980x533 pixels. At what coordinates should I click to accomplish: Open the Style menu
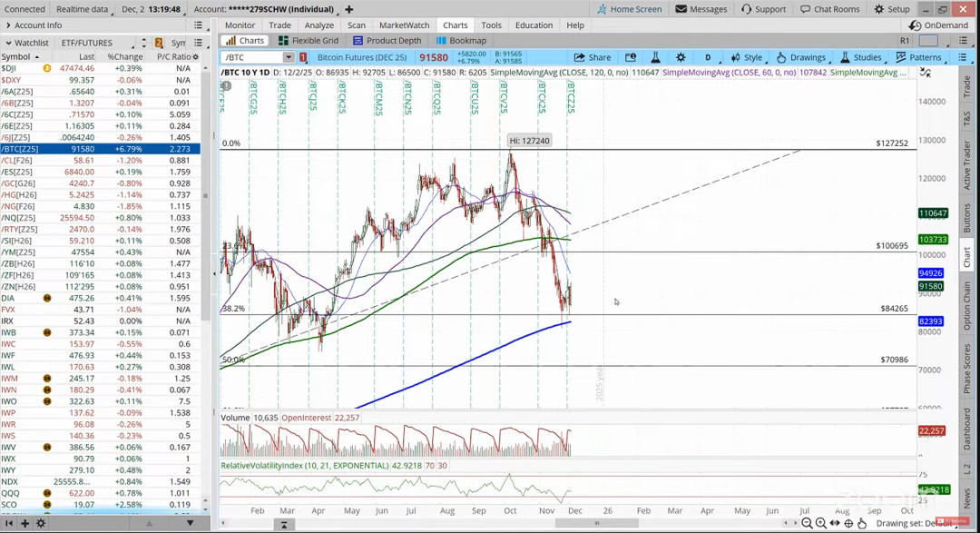pyautogui.click(x=747, y=57)
